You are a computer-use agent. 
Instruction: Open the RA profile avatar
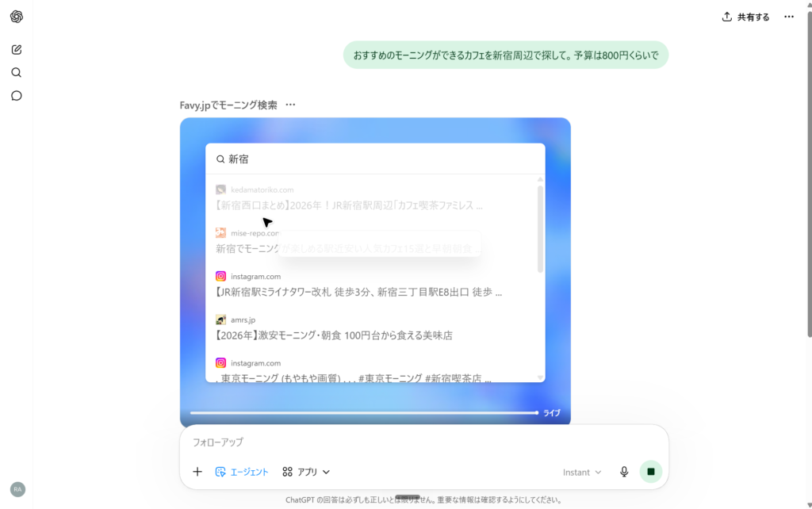pos(17,489)
